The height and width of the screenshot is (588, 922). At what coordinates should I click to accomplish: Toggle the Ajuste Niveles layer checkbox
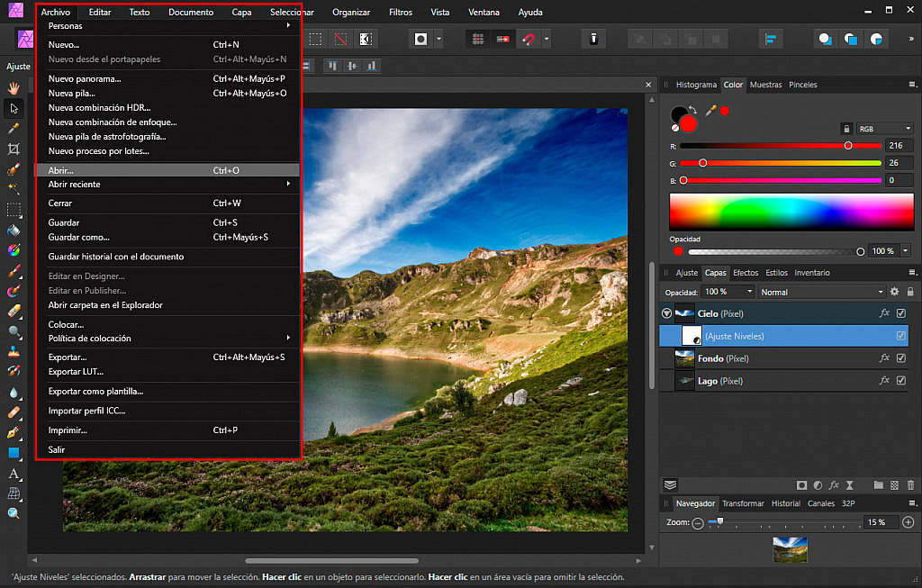pyautogui.click(x=901, y=336)
